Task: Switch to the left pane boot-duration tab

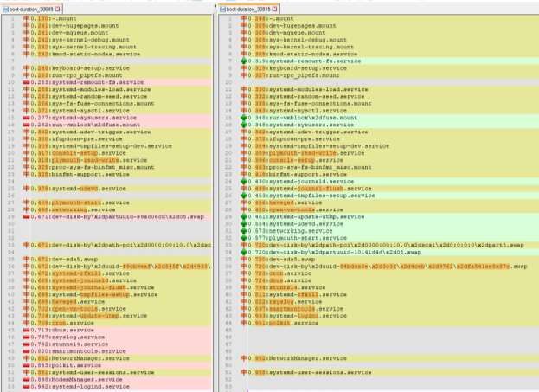Action: point(31,10)
